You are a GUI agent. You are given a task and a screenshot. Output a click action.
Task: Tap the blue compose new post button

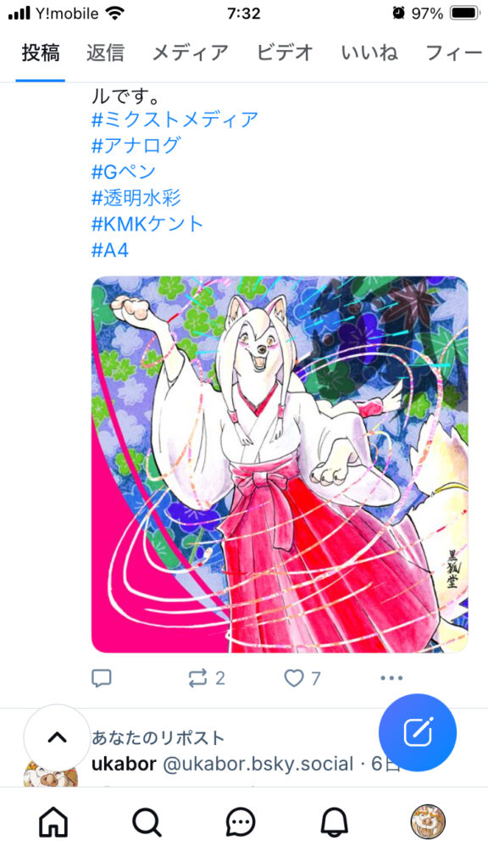click(418, 732)
